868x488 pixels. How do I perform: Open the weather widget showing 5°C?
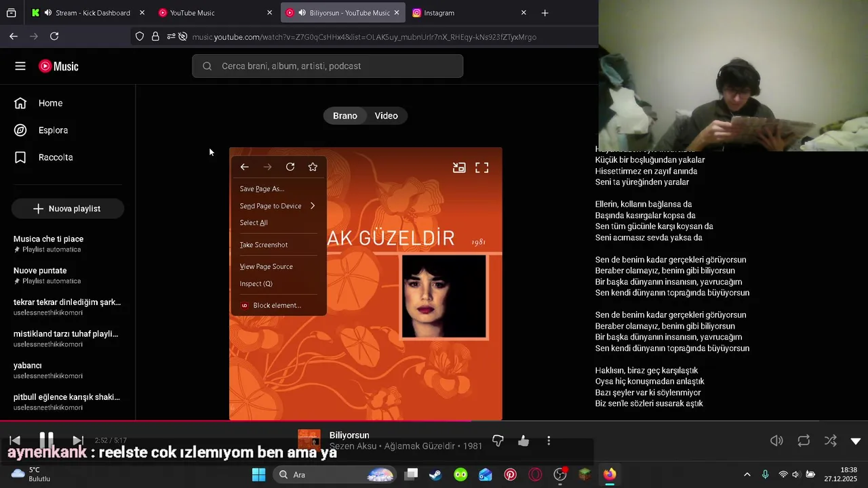31,474
